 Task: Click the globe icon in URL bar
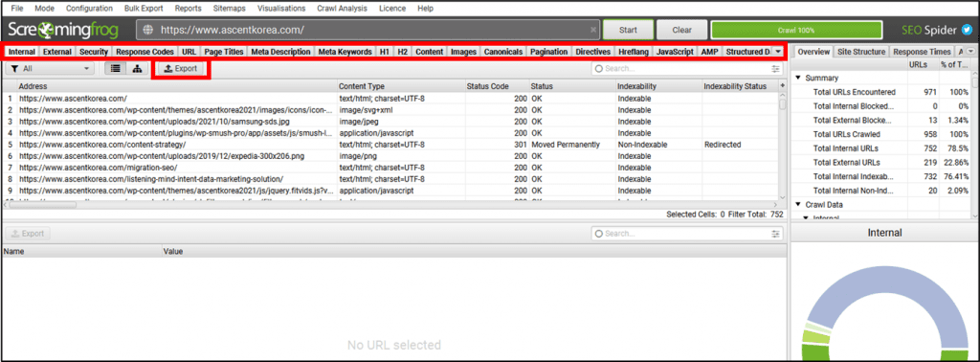point(148,30)
